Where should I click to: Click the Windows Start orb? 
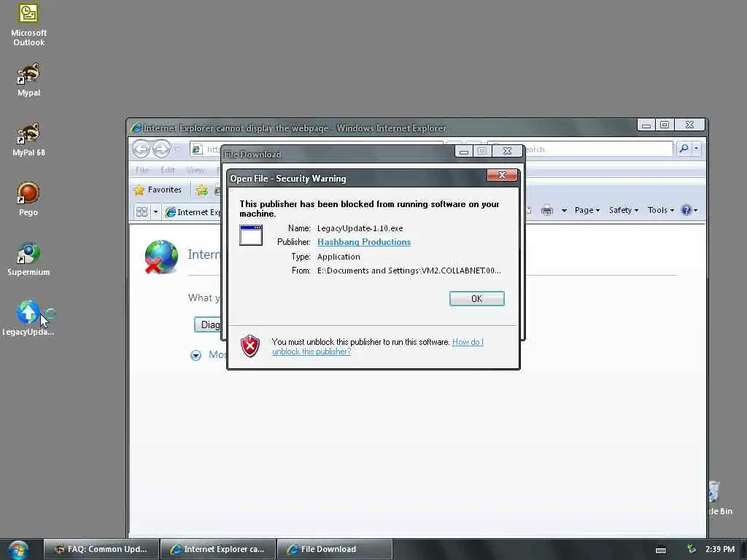pos(18,550)
